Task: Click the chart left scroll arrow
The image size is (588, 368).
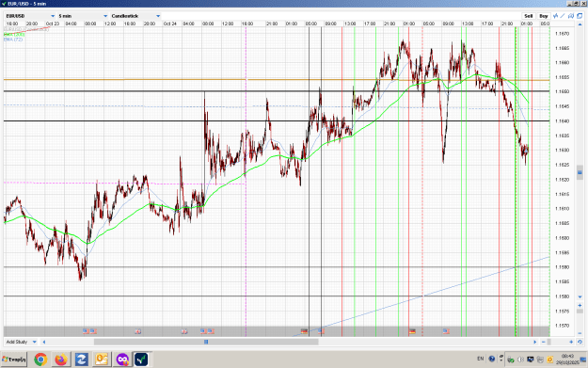Action: [44, 342]
